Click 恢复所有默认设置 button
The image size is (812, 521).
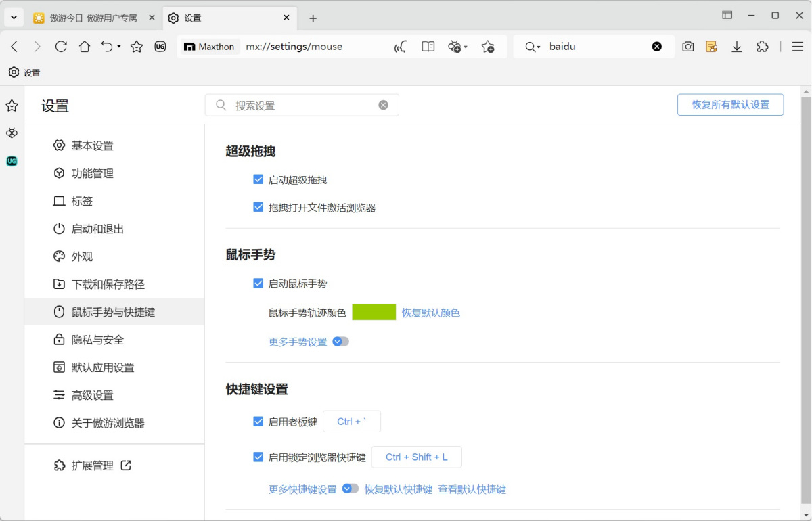tap(730, 105)
